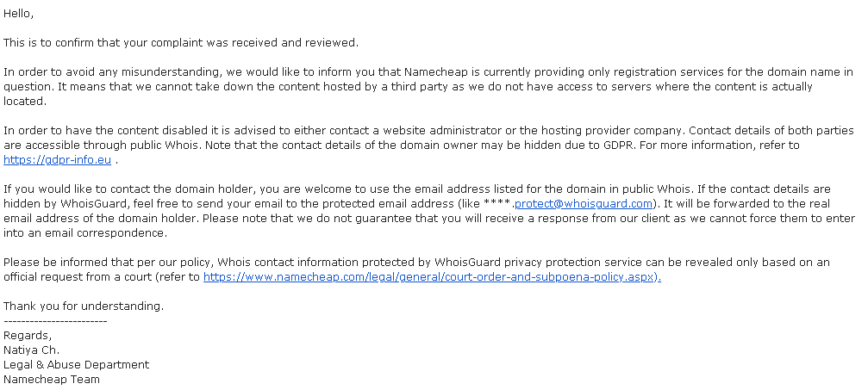
Task: Click the "Namecheap Team" signature line
Action: [x=52, y=380]
